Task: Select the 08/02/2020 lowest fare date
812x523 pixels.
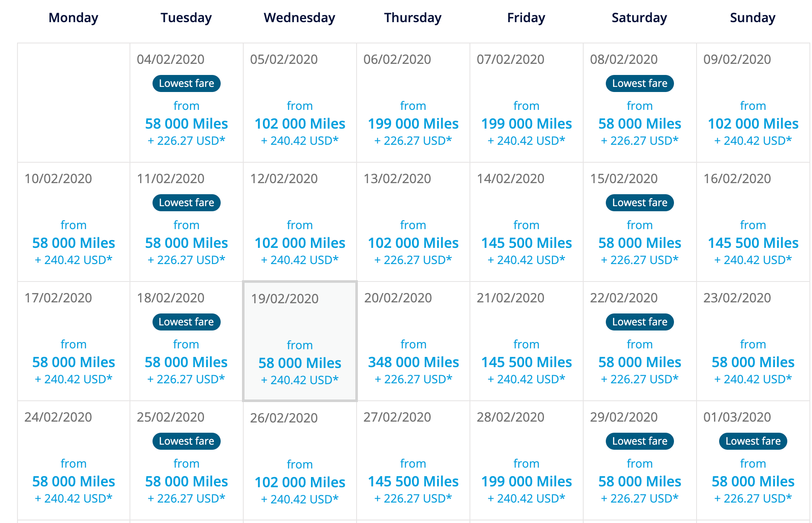Action: 640,103
